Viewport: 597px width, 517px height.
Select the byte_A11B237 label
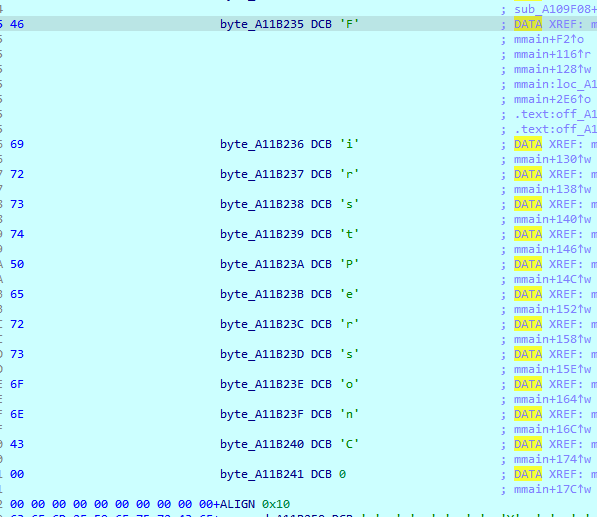262,174
